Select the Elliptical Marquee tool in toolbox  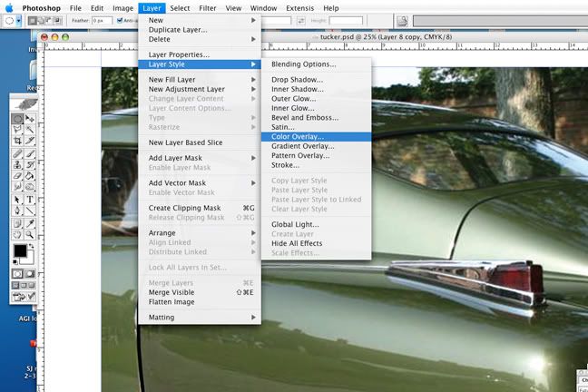coord(17,119)
